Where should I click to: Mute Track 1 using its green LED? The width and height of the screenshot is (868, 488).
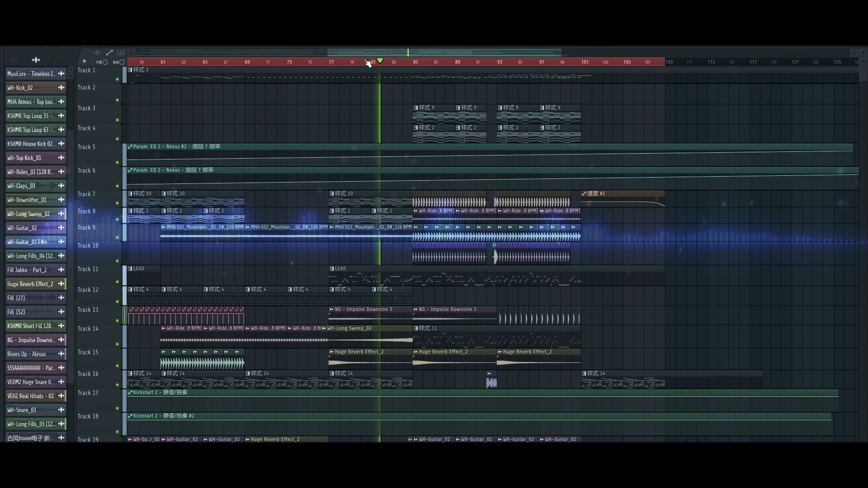coord(118,80)
